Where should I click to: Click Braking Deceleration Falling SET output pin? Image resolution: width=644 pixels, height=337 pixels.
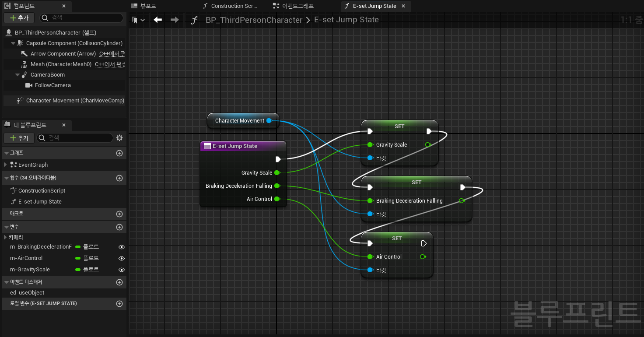click(x=462, y=201)
